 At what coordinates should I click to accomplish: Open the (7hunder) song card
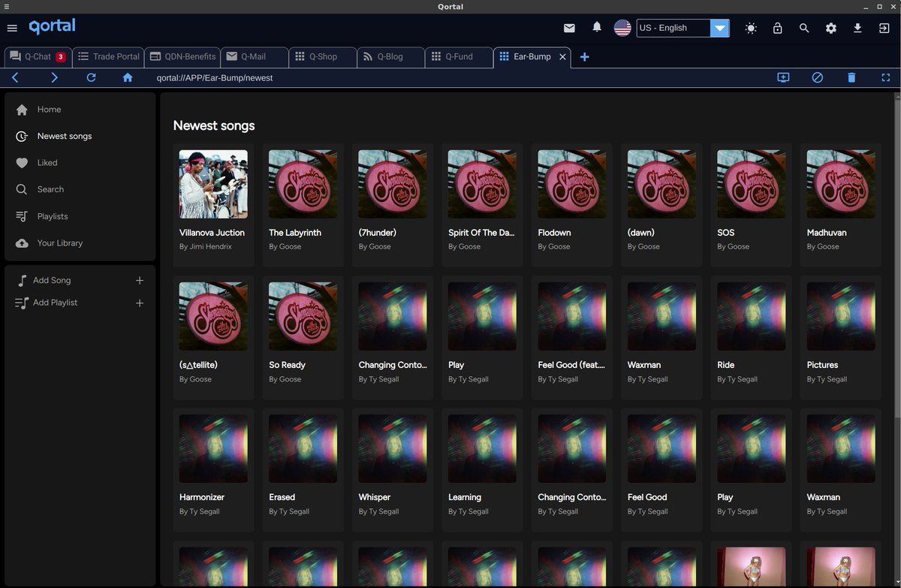point(393,204)
